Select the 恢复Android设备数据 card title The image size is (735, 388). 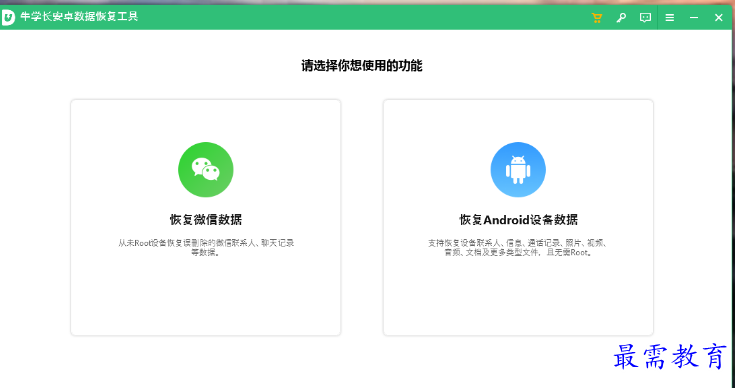pos(518,220)
